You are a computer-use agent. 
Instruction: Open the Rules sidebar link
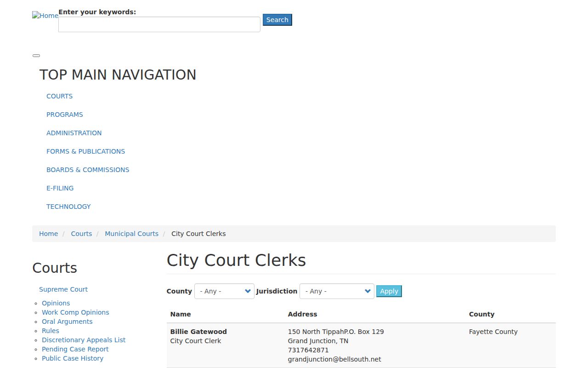[x=51, y=331]
